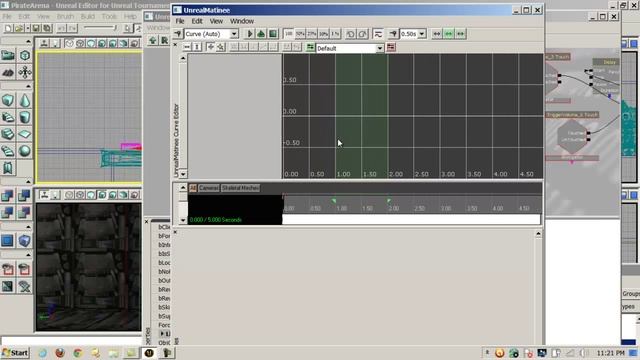Click the track list scroll down arrow

[183, 220]
